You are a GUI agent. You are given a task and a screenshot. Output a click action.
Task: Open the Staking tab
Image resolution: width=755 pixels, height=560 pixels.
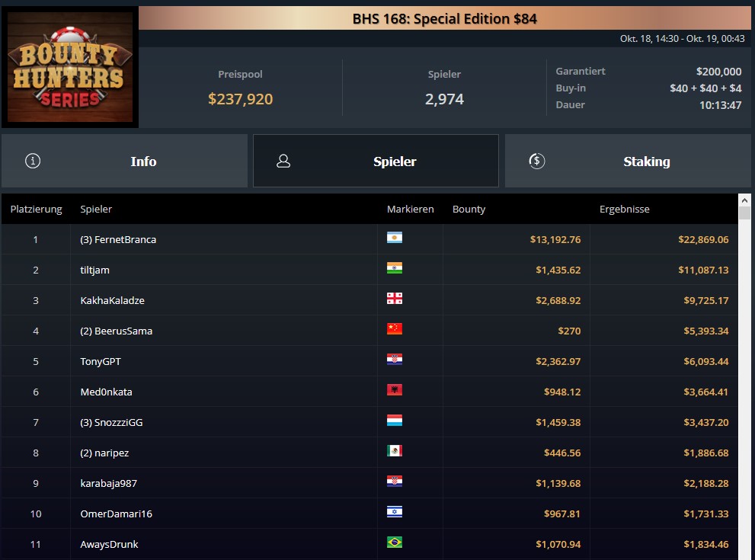[628, 161]
